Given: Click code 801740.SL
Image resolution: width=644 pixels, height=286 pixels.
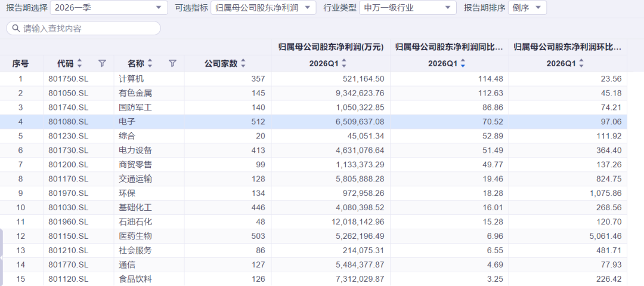Looking at the screenshot, I should click(x=68, y=107).
